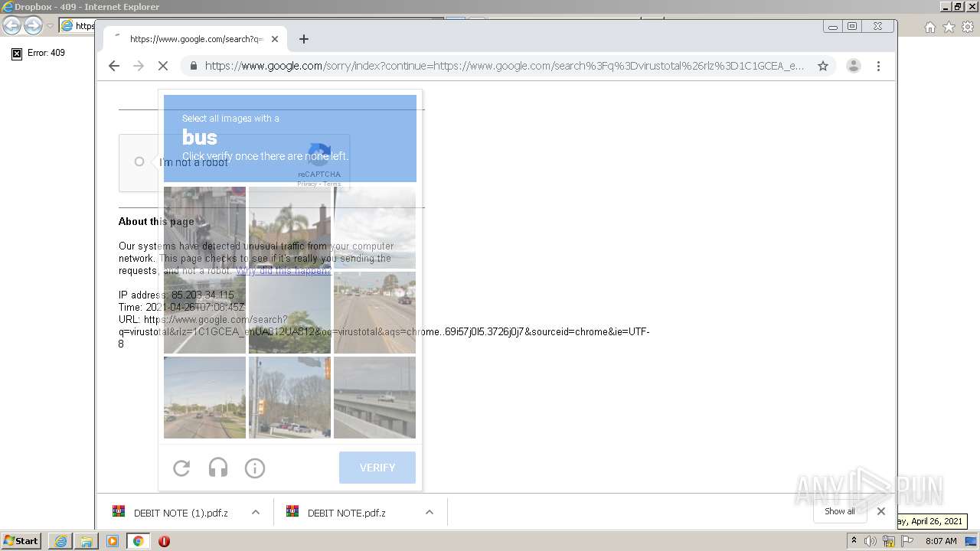Image resolution: width=980 pixels, height=551 pixels.
Task: Bookmark this page with the star icon
Action: [823, 66]
